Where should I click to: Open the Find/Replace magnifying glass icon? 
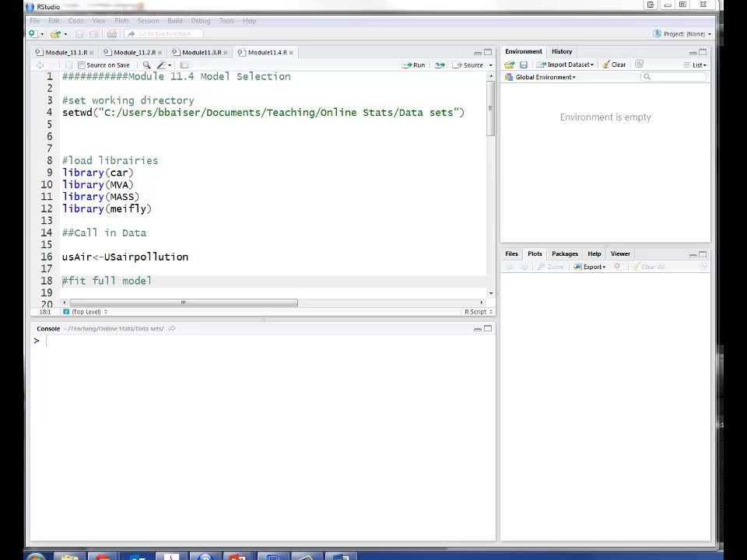147,65
